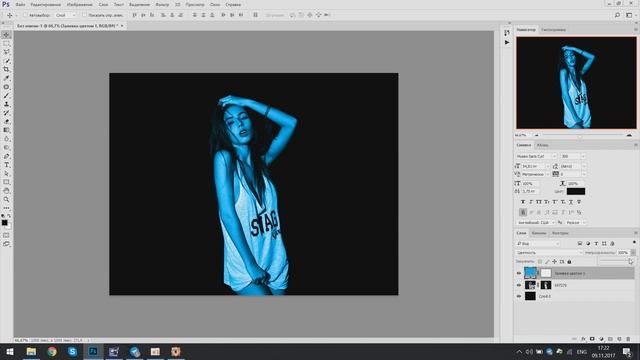Open font style dropdown
This screenshot has width=640, height=360.
coord(573,156)
